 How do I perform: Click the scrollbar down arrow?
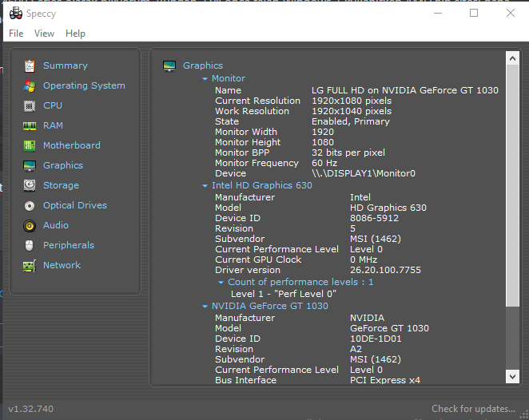[512, 376]
